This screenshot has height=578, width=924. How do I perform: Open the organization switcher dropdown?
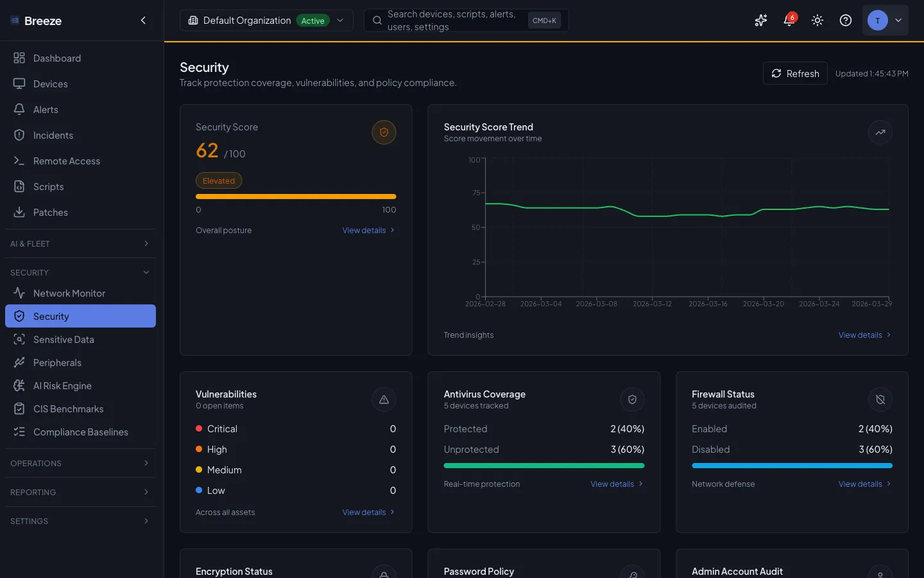tap(340, 20)
